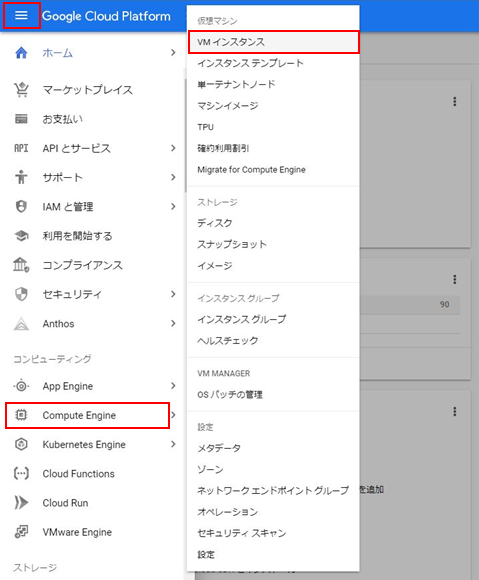Click the Compute Engine chip icon

click(21, 415)
